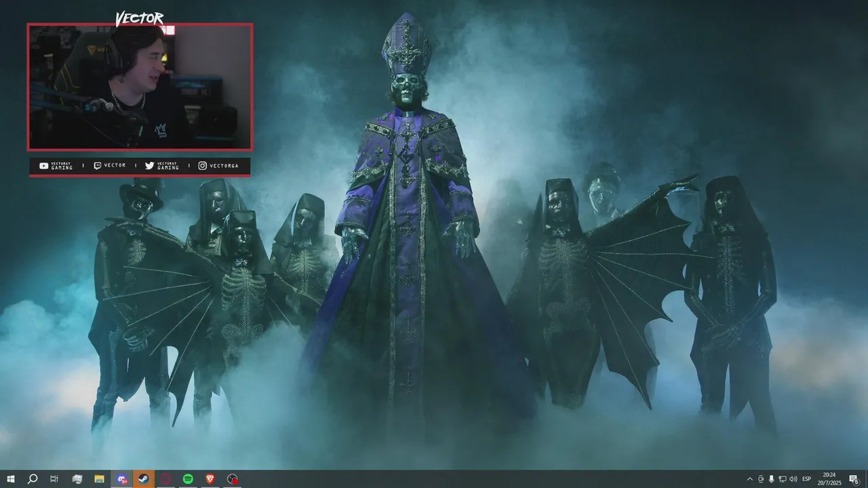
Task: Click the camera tray icon
Action: pos(761,479)
